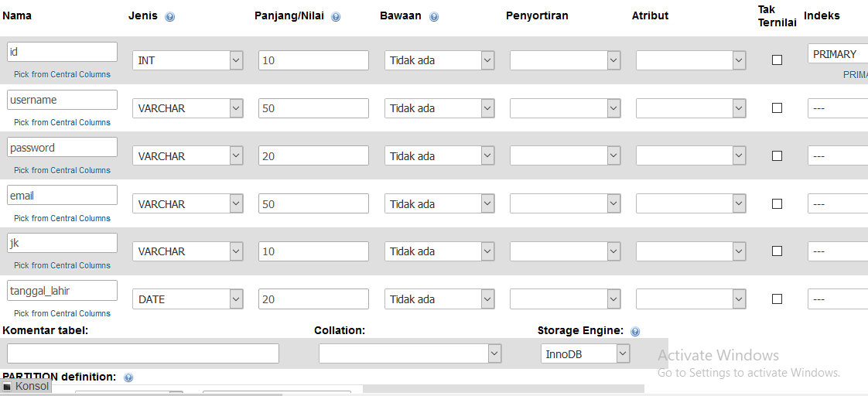Viewport: 868px width, 396px height.
Task: Open the Bawaan dropdown for password
Action: point(439,156)
